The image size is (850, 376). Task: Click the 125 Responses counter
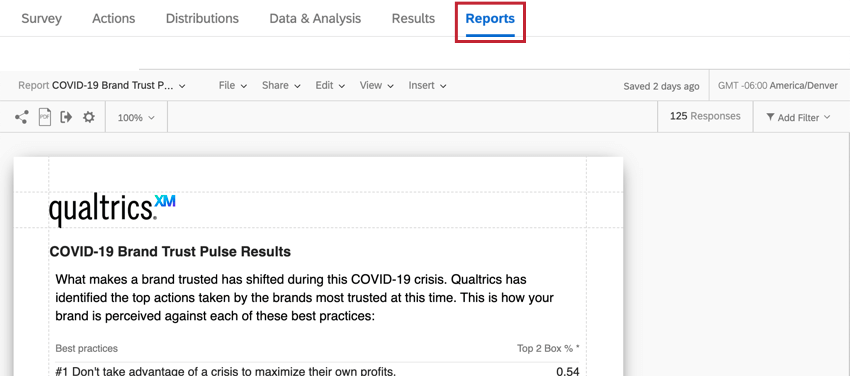pyautogui.click(x=705, y=116)
